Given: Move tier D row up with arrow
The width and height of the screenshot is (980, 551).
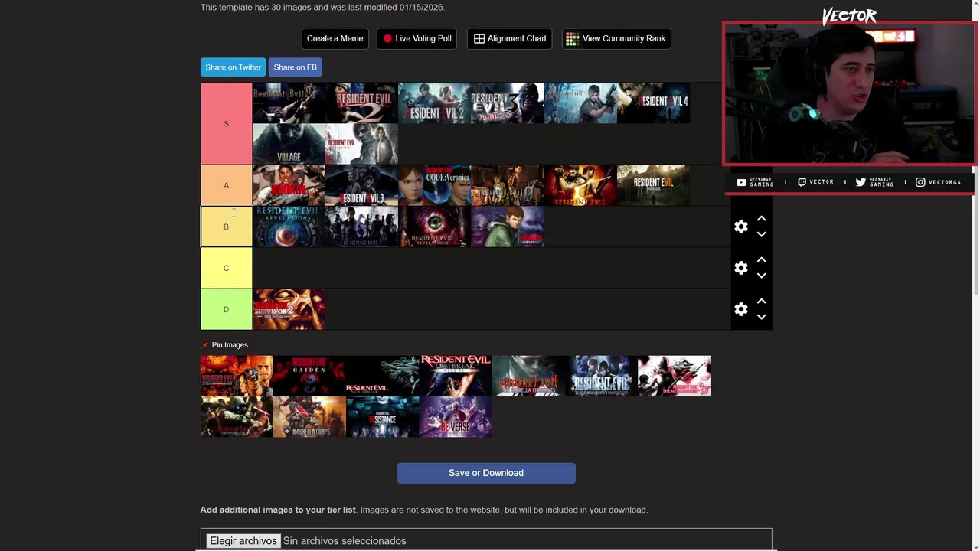Looking at the screenshot, I should point(761,301).
